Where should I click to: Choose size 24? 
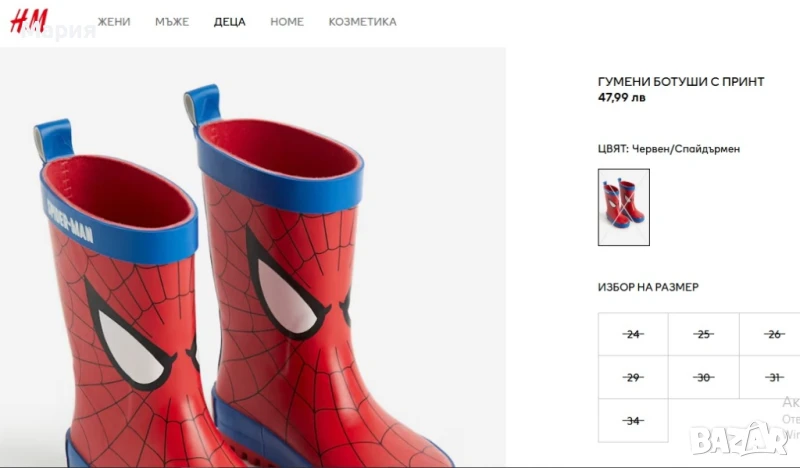[x=632, y=334]
